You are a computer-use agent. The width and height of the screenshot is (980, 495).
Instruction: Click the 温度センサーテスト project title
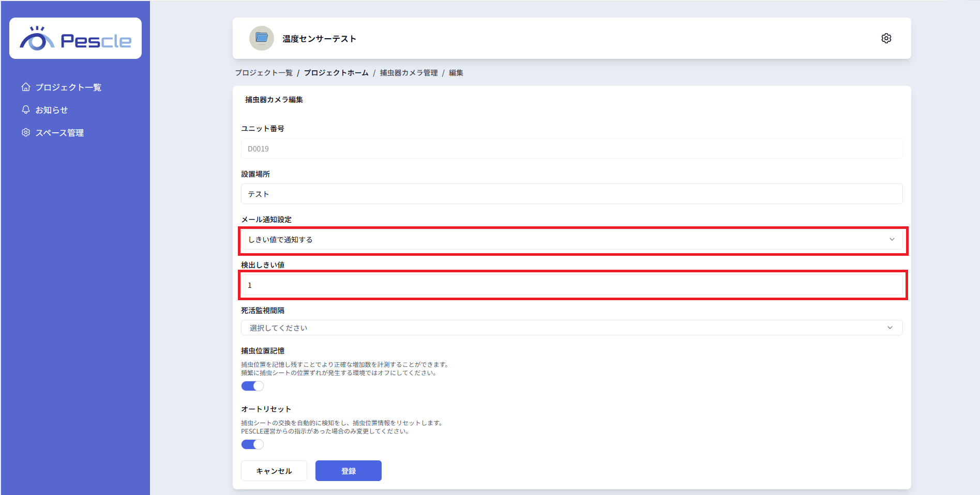coord(319,39)
